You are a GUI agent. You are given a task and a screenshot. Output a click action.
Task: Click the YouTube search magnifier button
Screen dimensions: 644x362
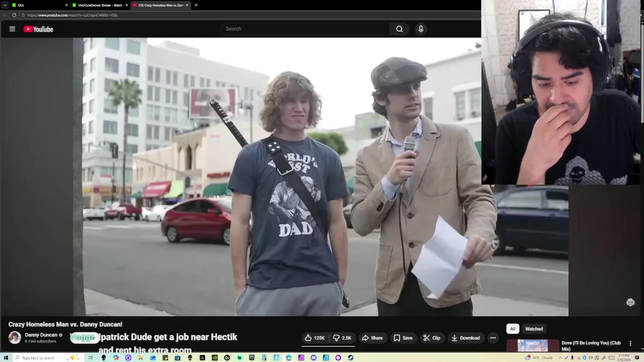point(399,29)
